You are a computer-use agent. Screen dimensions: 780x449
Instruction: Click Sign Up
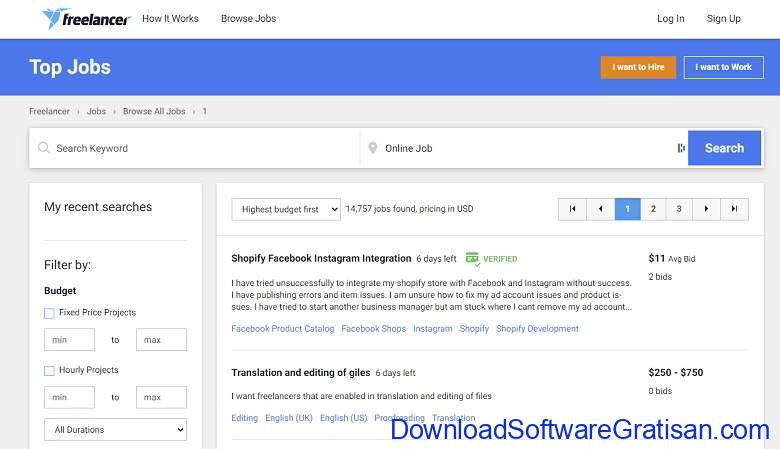pyautogui.click(x=723, y=18)
